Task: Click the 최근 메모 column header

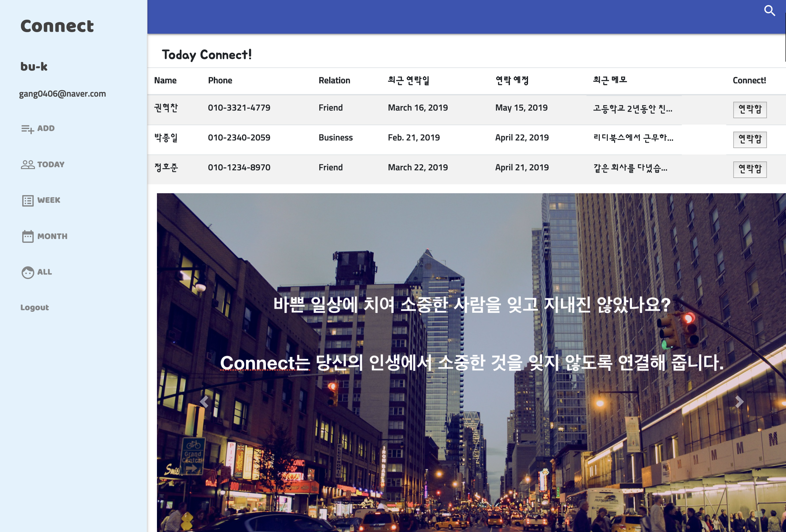Action: (610, 80)
